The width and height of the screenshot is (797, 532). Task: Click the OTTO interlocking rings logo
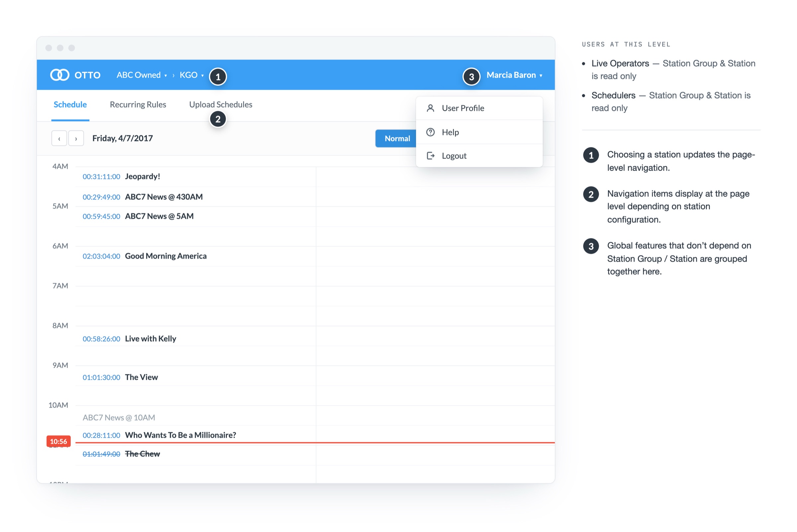click(60, 75)
